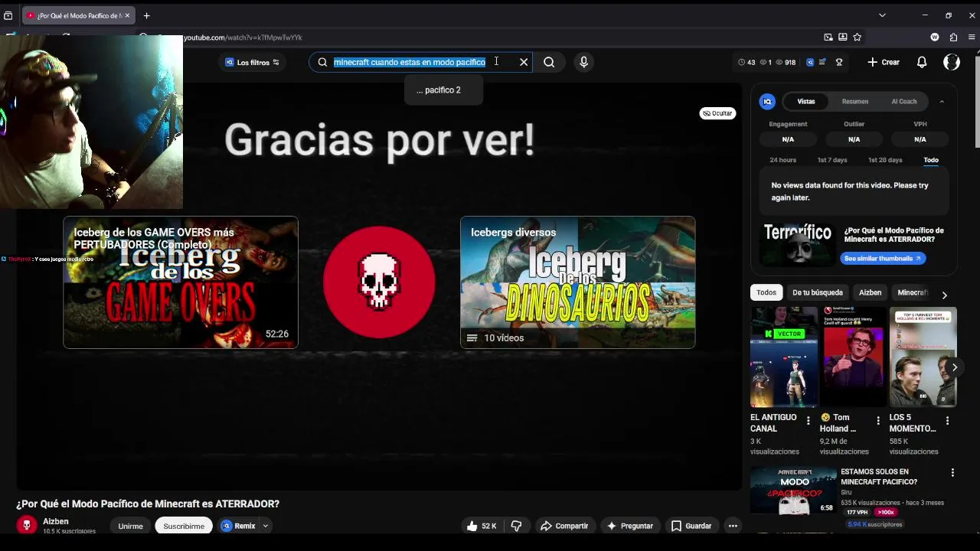This screenshot has height=551, width=980.
Task: Select the '... pacifico 2' search suggestion
Action: [x=443, y=90]
